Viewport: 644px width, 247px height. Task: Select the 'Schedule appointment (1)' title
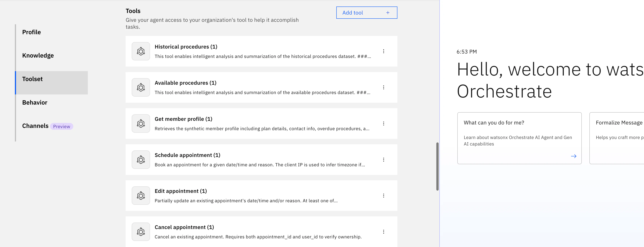187,155
